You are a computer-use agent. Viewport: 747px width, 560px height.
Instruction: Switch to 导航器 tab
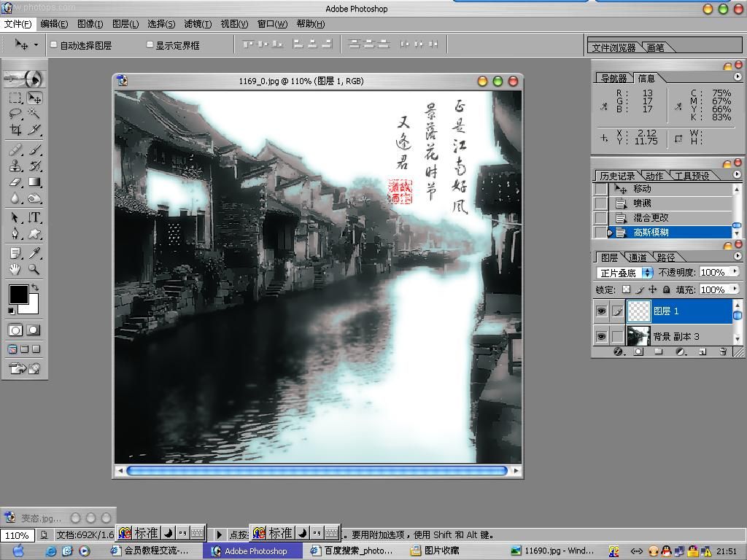(x=614, y=78)
